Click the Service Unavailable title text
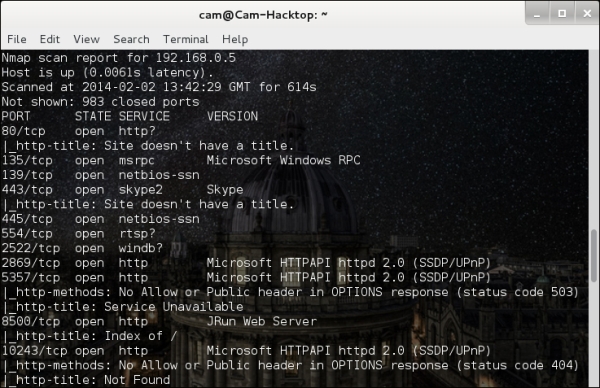This screenshot has height=388, width=600. pos(174,307)
